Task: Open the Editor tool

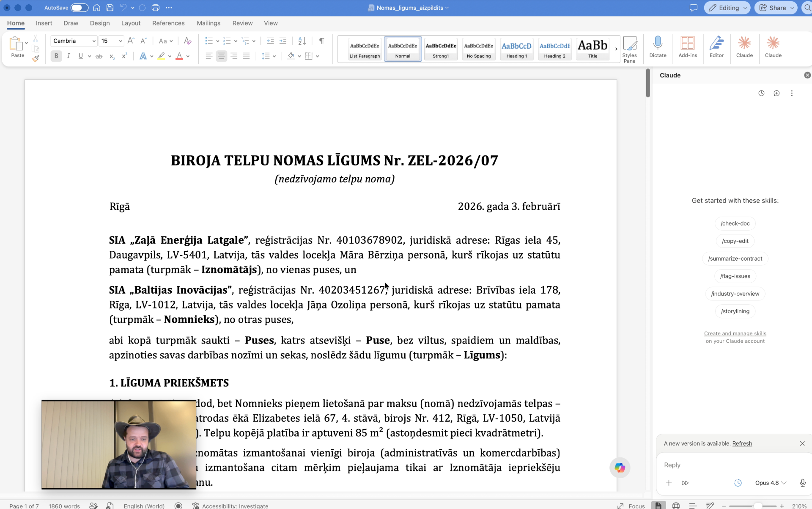Action: (716, 47)
